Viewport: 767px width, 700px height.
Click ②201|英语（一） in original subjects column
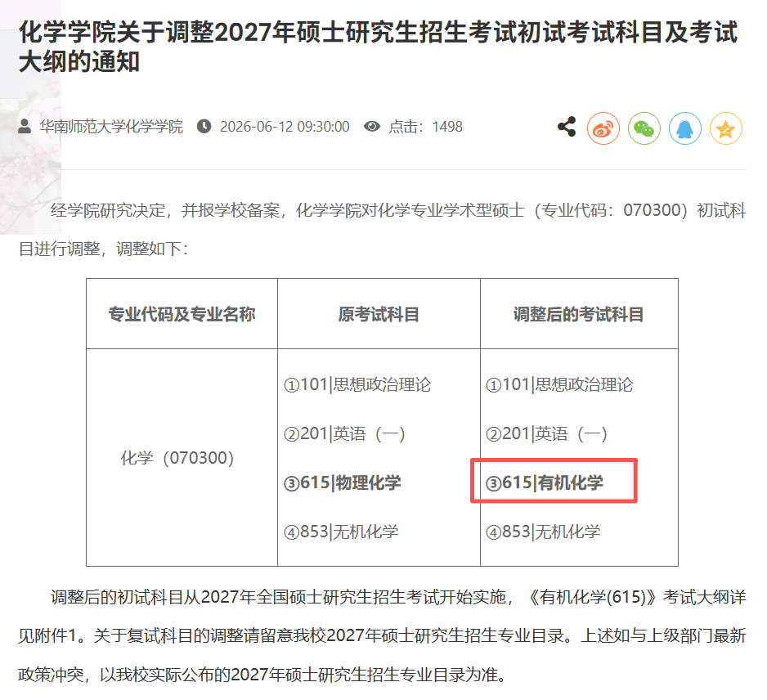coord(344,434)
